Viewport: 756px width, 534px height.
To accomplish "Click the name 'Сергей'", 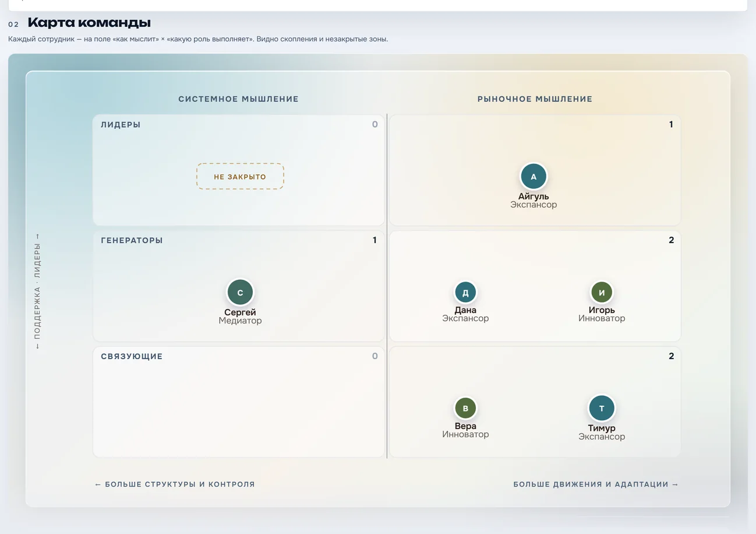I will 240,312.
